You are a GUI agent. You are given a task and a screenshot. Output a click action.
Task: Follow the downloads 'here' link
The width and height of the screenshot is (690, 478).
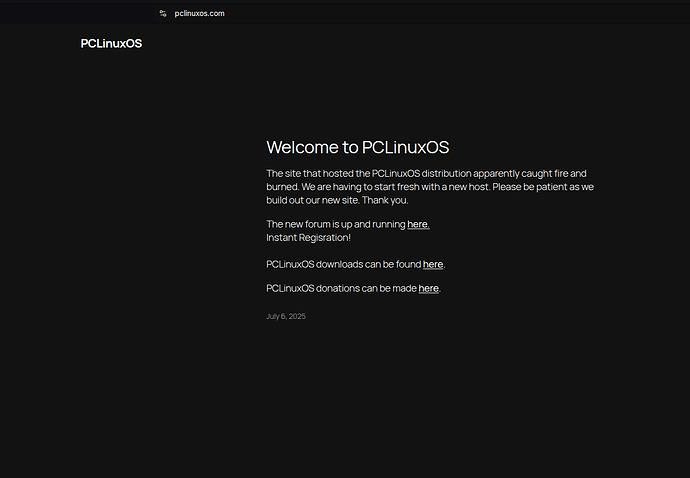click(433, 264)
